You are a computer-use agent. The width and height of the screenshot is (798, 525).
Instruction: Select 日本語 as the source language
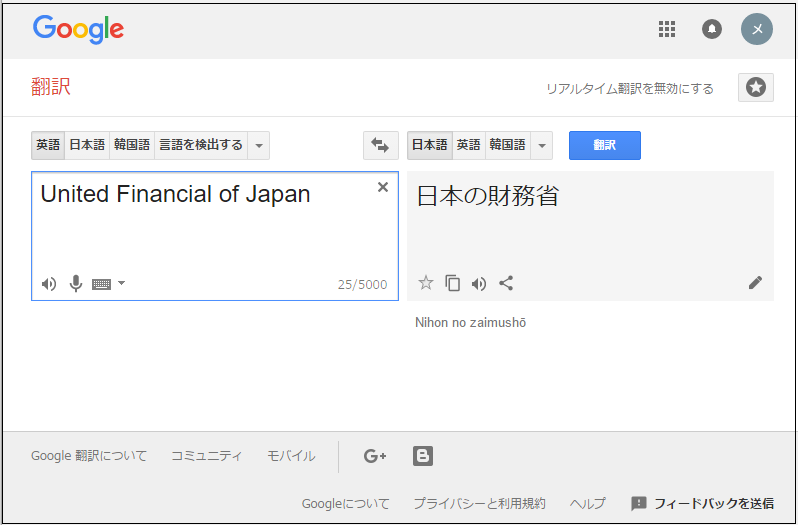tap(87, 145)
